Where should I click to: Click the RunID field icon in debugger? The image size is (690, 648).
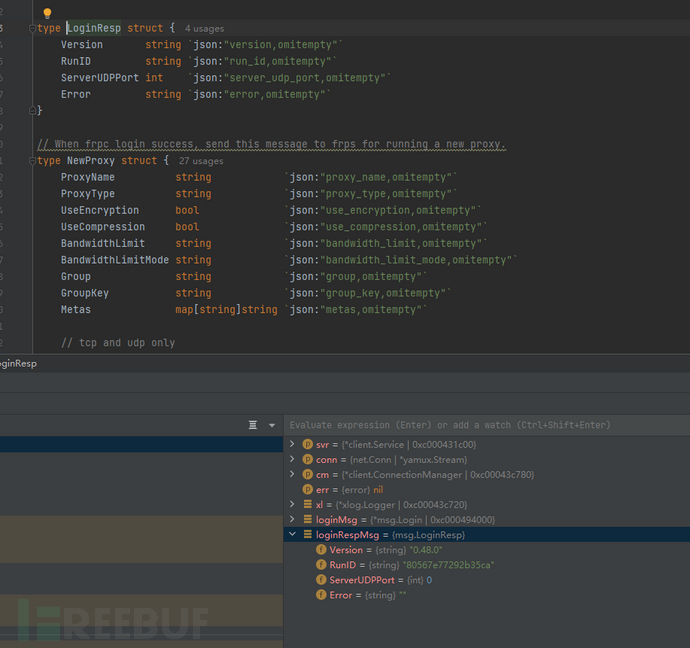tap(320, 565)
